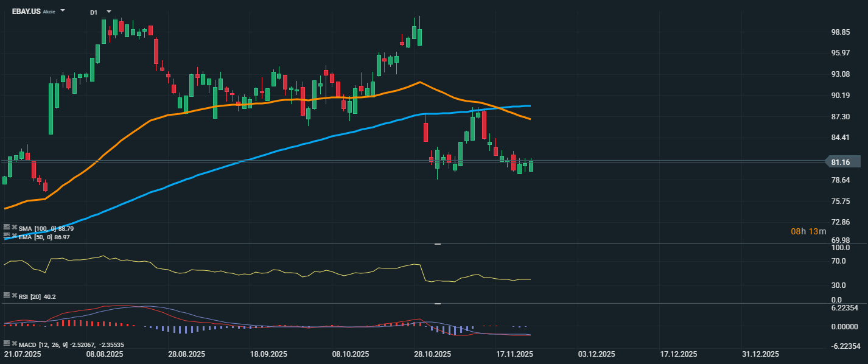This screenshot has height=364, width=868.
Task: Click the 31.12.2025 date on the time axis
Action: [760, 354]
